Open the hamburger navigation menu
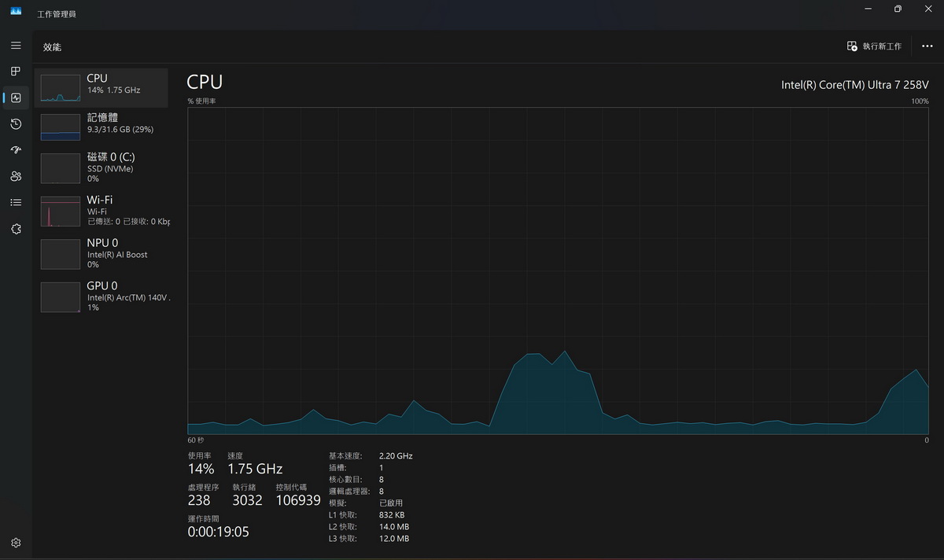This screenshot has height=560, width=944. click(x=16, y=46)
